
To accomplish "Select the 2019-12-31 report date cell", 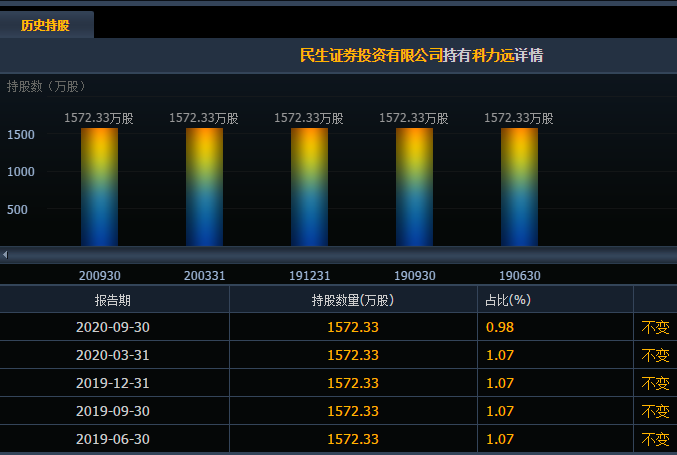I will (113, 383).
